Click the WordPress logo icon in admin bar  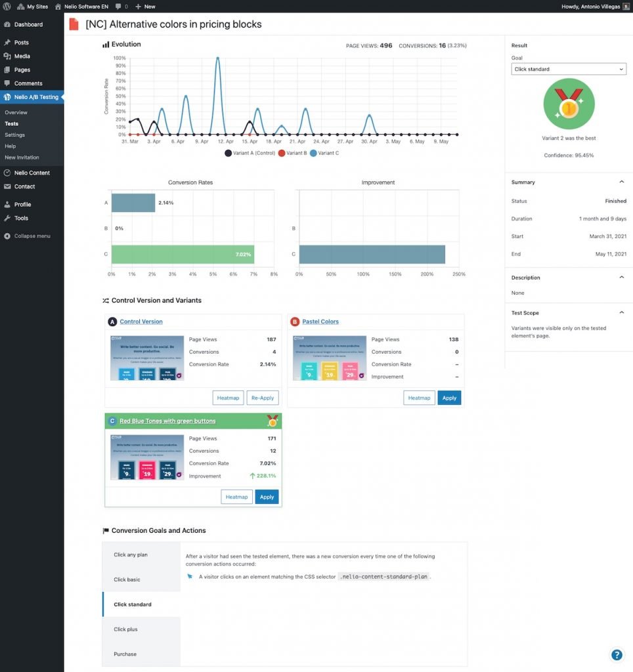coord(7,7)
